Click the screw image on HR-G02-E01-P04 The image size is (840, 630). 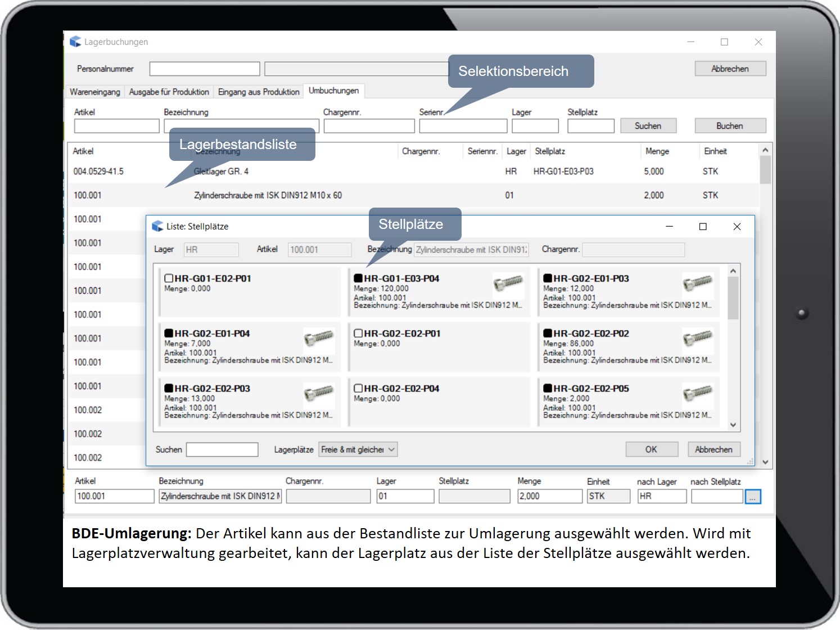319,337
